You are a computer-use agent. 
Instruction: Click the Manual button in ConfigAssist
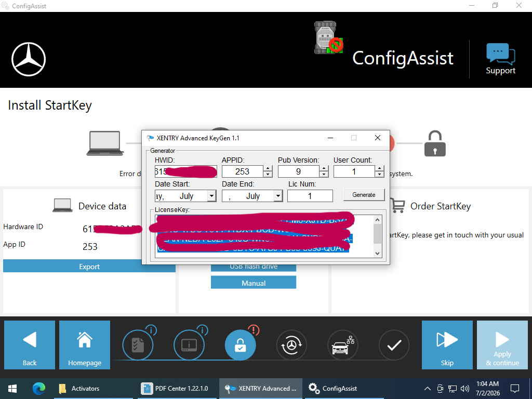coord(254,283)
